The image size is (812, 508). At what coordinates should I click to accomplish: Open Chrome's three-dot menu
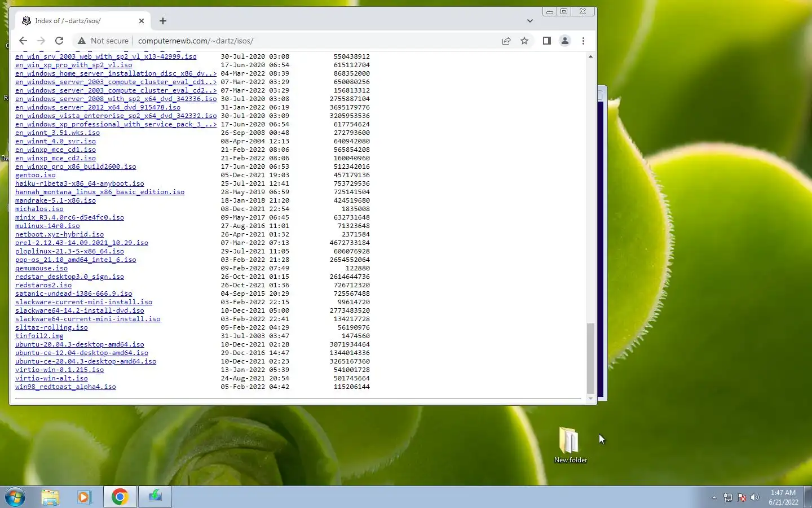[583, 41]
